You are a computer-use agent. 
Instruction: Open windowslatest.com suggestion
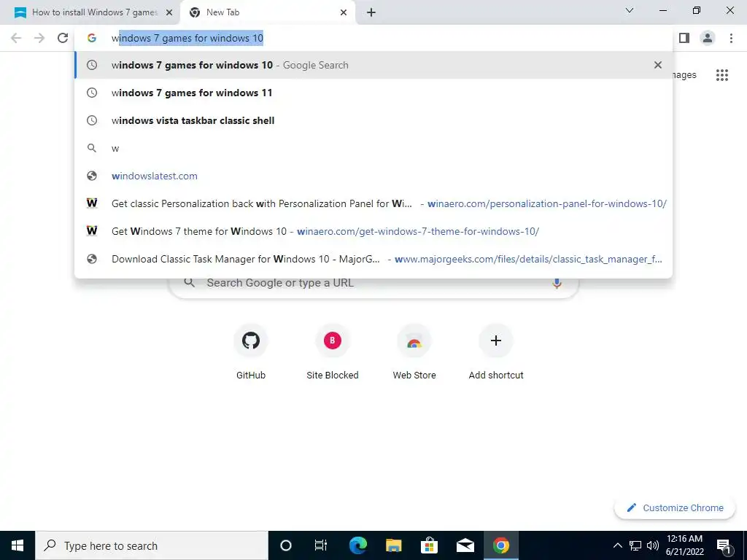[373, 176]
